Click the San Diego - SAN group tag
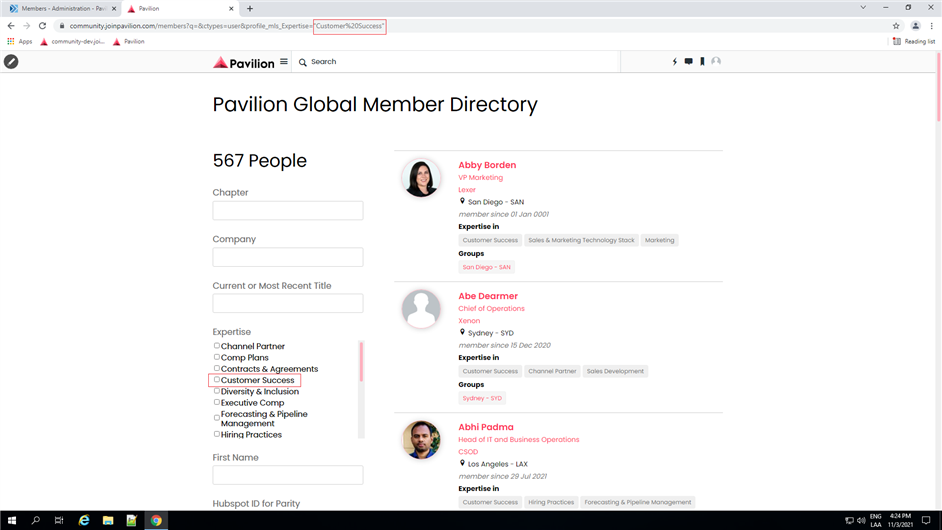The image size is (942, 530). coord(487,267)
